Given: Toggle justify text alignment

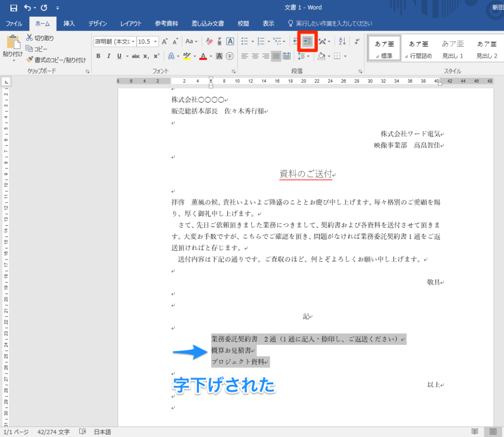Looking at the screenshot, I should tap(276, 56).
